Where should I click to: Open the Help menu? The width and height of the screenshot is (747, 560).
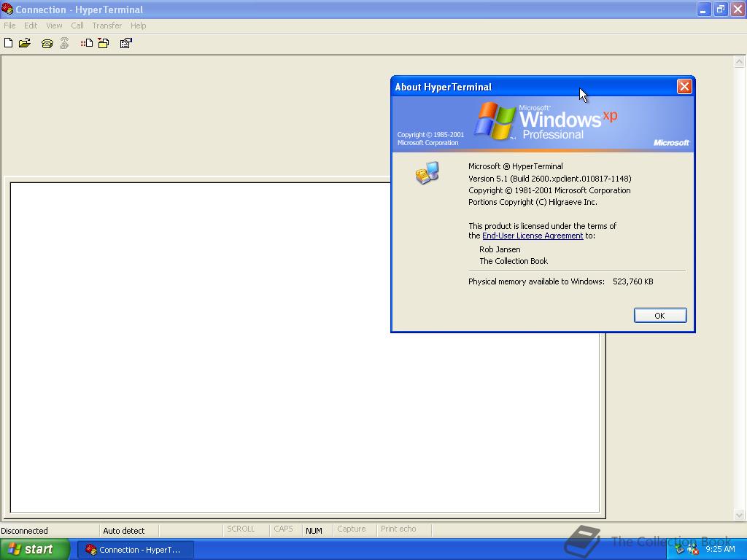coord(138,26)
